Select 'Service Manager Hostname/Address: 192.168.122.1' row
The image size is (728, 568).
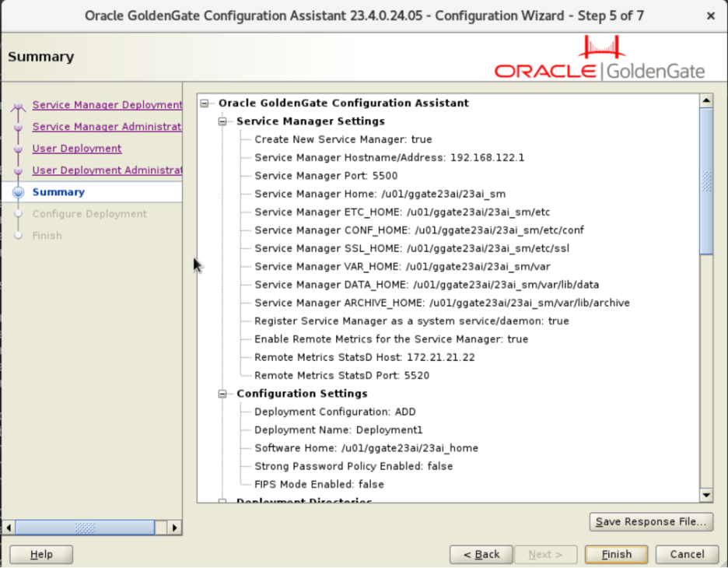pos(390,157)
